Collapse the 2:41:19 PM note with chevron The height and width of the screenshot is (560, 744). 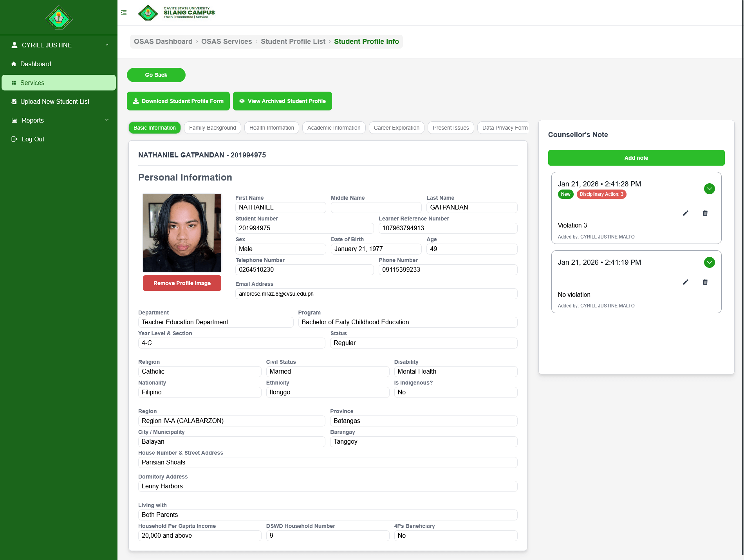(x=709, y=262)
